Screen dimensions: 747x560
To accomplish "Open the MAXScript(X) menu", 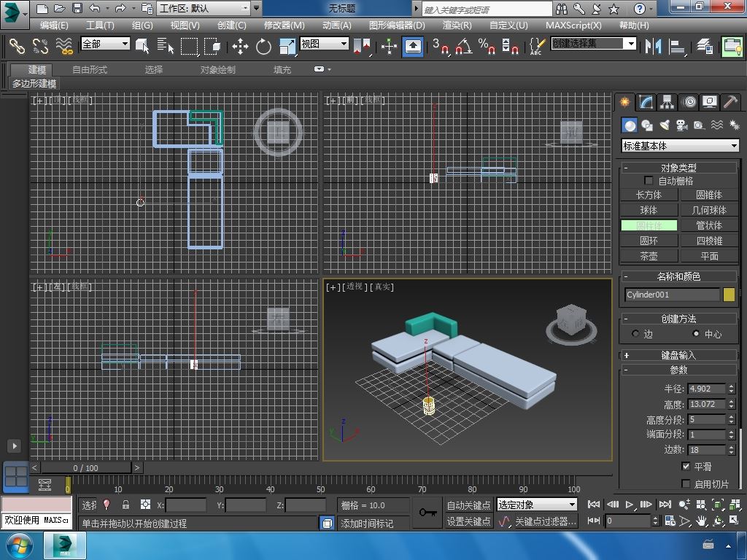I will pyautogui.click(x=573, y=26).
